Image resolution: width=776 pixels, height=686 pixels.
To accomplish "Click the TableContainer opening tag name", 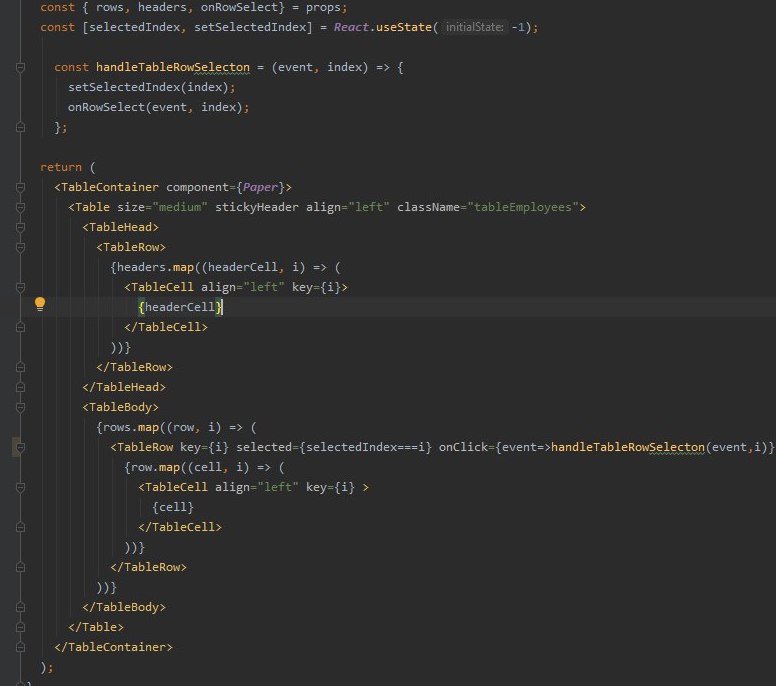I will coord(110,187).
